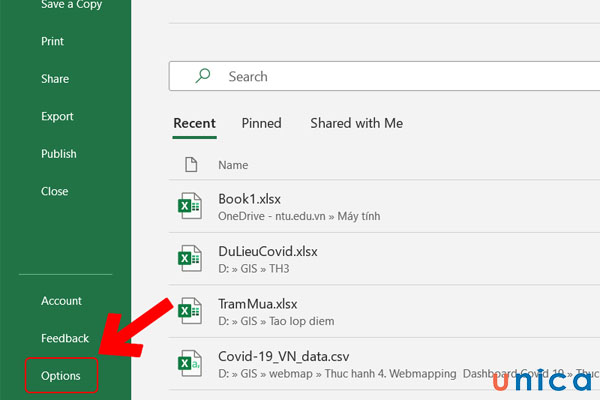
Task: Open Options in the sidebar
Action: tap(61, 376)
